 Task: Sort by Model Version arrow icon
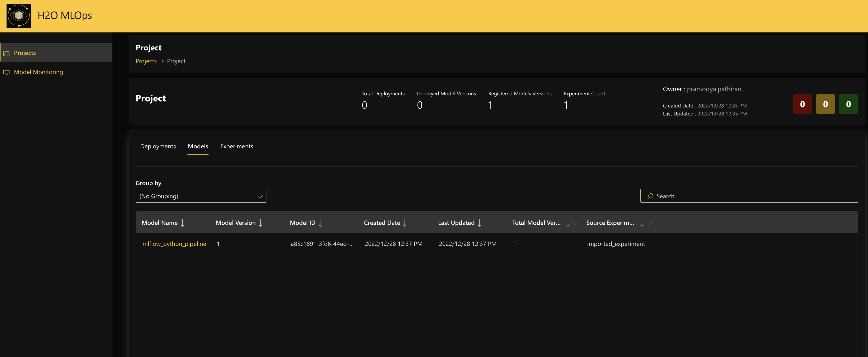click(260, 223)
